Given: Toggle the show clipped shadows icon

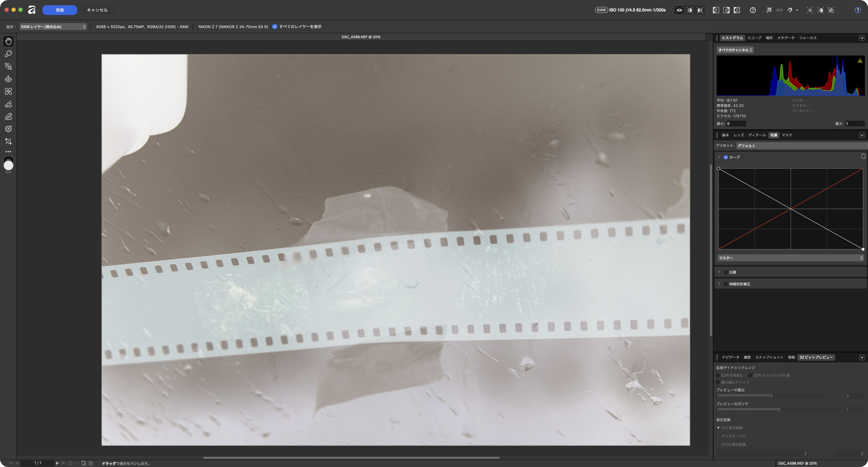Looking at the screenshot, I should pos(821,10).
